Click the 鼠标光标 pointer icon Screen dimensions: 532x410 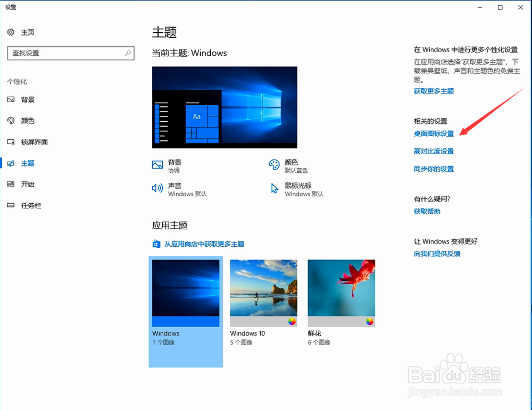click(x=275, y=188)
